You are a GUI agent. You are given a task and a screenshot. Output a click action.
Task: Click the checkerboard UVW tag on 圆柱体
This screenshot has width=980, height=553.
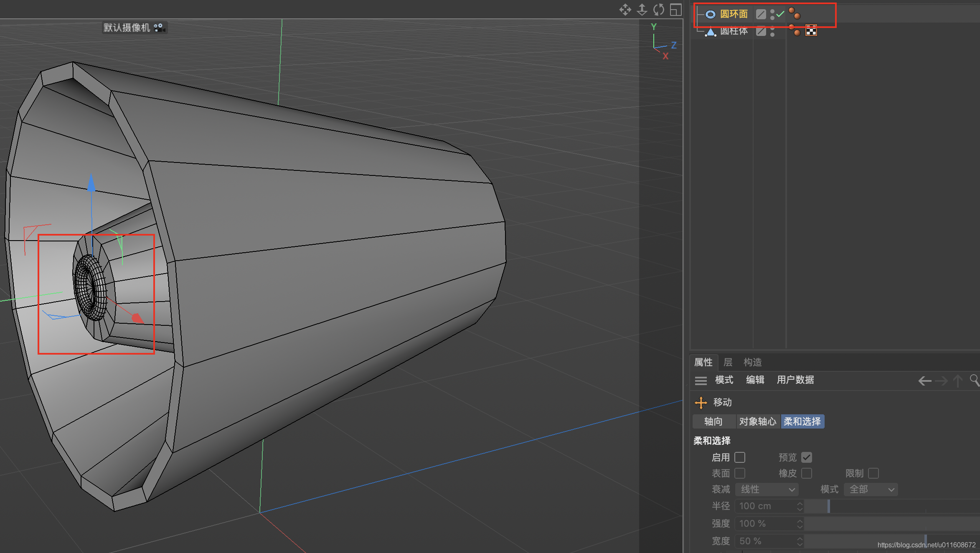[811, 30]
